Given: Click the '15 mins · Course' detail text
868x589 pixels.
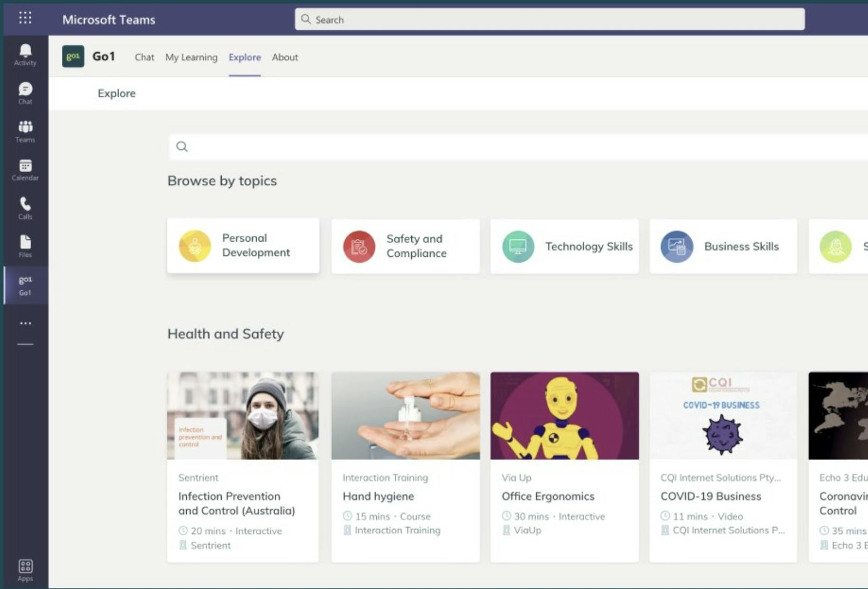Looking at the screenshot, I should point(387,516).
